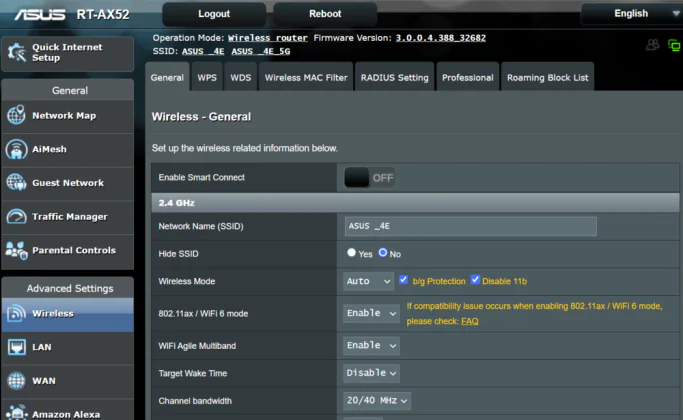The height and width of the screenshot is (420, 683).
Task: Click the ASUS _4E_5G SSID link
Action: [x=260, y=51]
